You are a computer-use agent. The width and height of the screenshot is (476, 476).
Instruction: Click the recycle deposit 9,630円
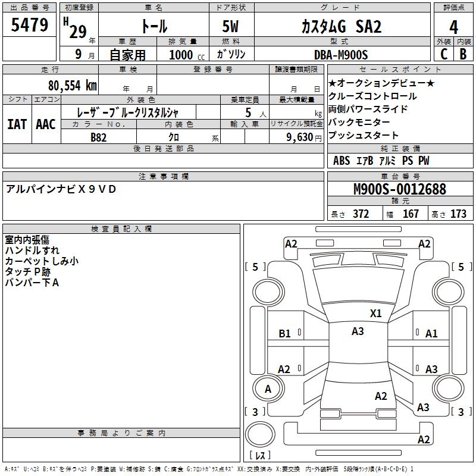pyautogui.click(x=304, y=137)
